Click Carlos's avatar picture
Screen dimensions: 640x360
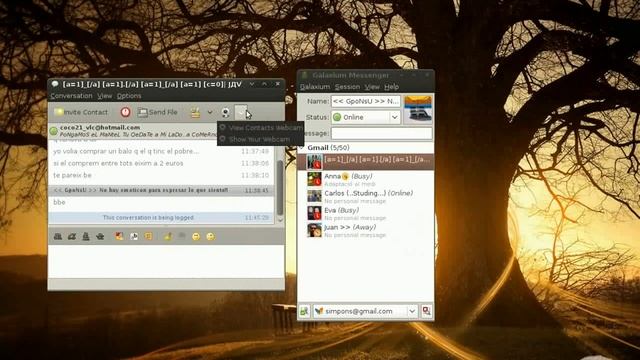pos(314,196)
